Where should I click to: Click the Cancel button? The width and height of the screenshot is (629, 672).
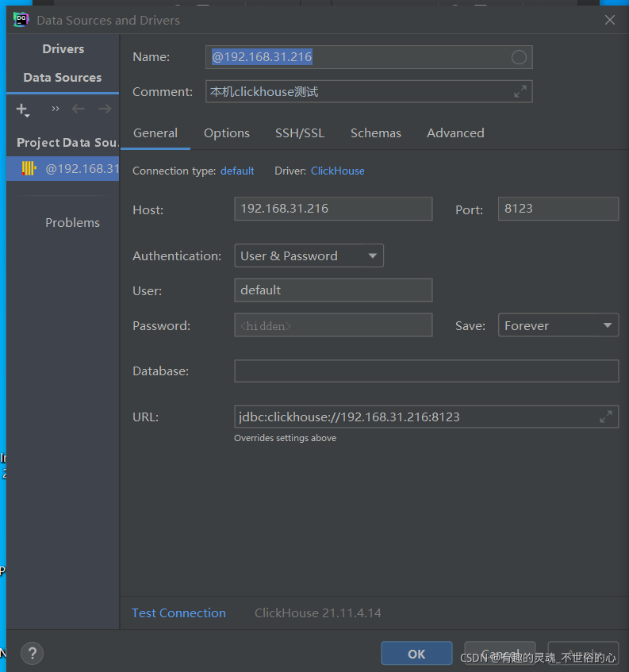[500, 654]
